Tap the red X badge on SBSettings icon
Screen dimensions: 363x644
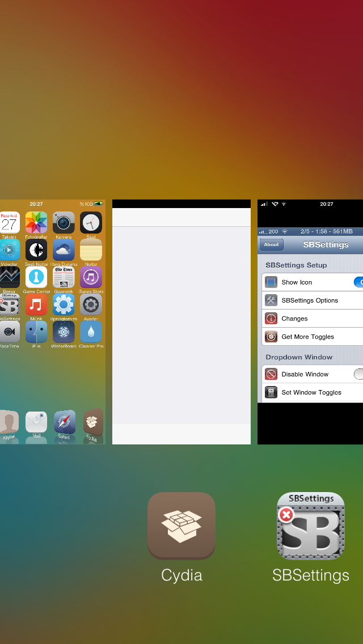coord(286,515)
